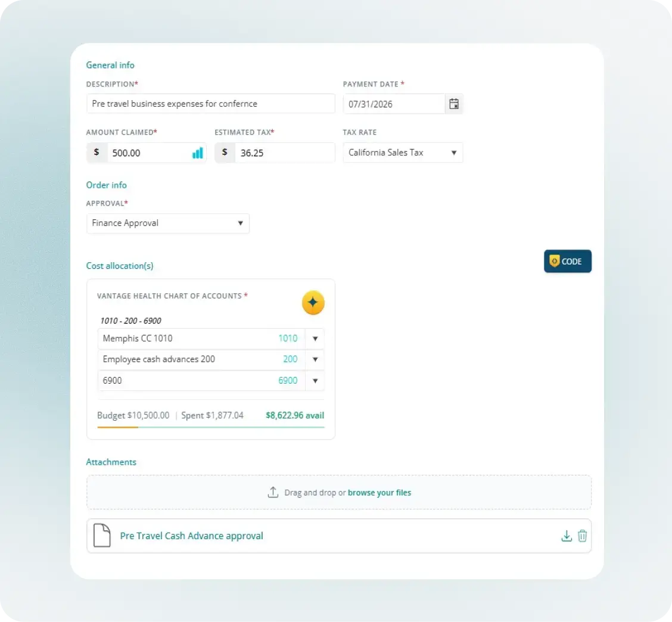This screenshot has width=672, height=622.
Task: Click the document icon of the attachment
Action: coord(102,536)
